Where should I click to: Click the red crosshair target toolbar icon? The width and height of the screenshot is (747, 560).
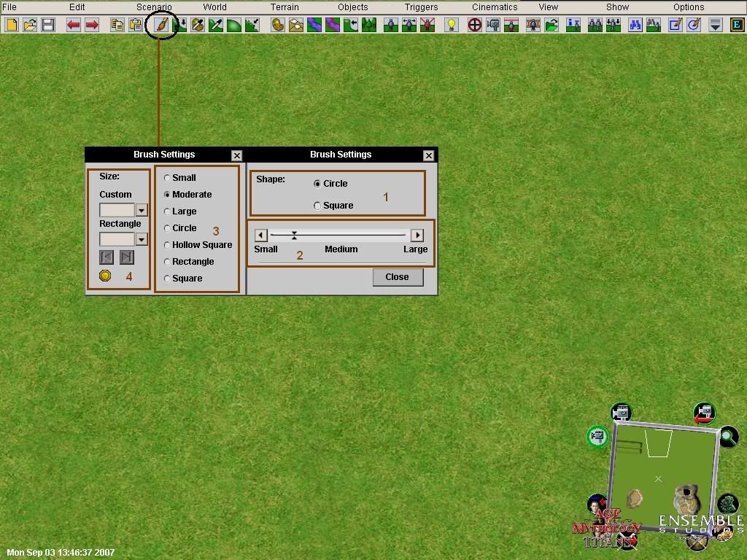click(475, 25)
